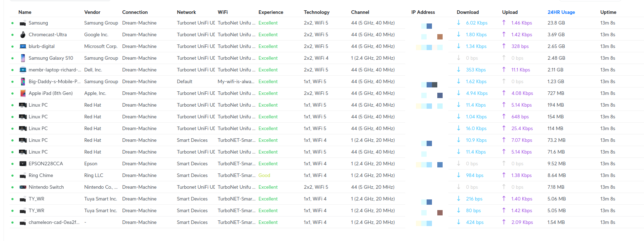644x241 pixels.
Task: Select the membr-laptop-richard client name
Action: point(55,70)
